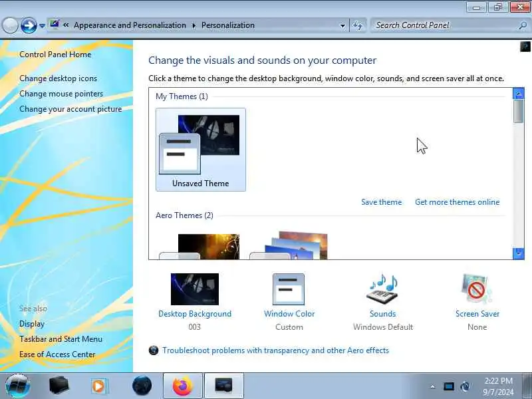Click the troubleshoot globe icon
The image size is (532, 399).
[x=154, y=350]
